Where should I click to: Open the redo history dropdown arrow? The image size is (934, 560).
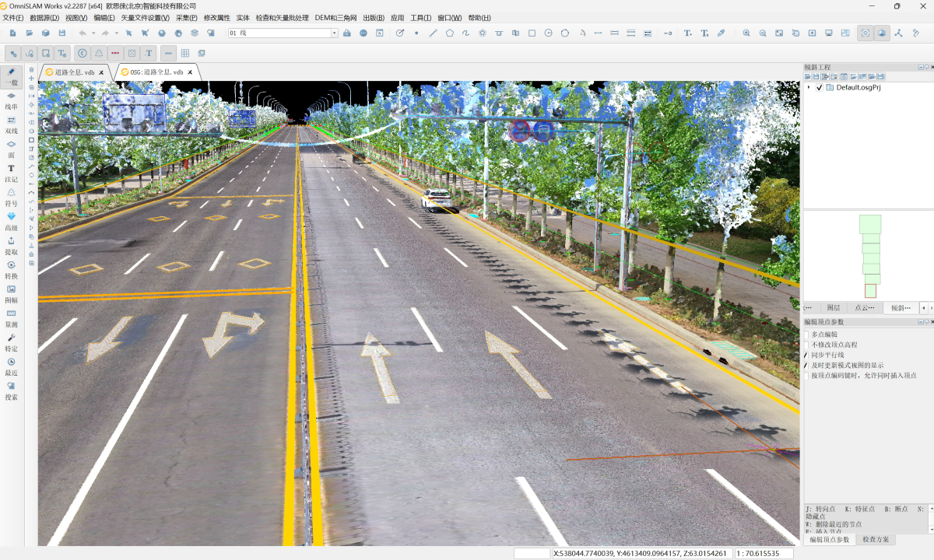point(117,33)
